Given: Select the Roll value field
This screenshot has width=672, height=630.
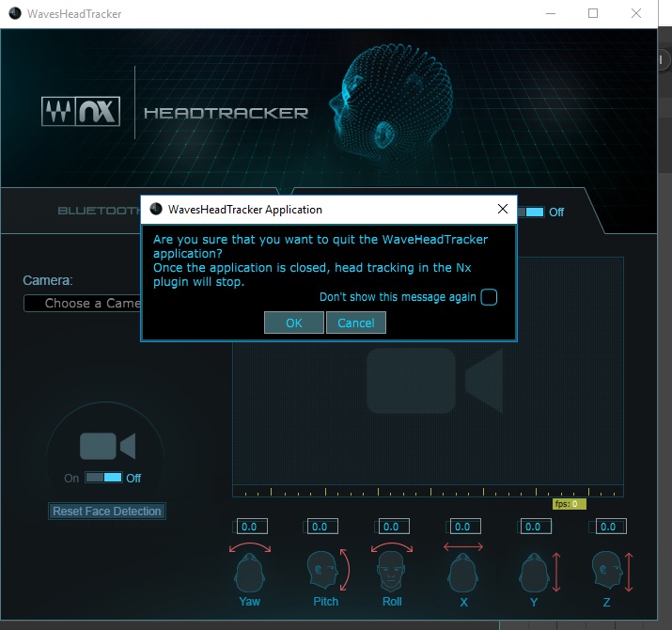Looking at the screenshot, I should click(394, 527).
